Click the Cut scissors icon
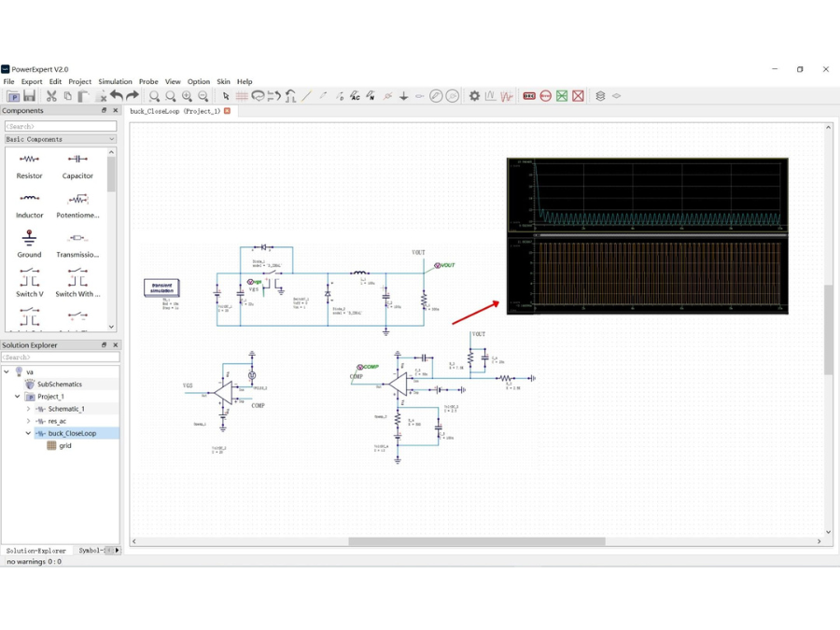Screen dimensions: 840x630 [51, 96]
